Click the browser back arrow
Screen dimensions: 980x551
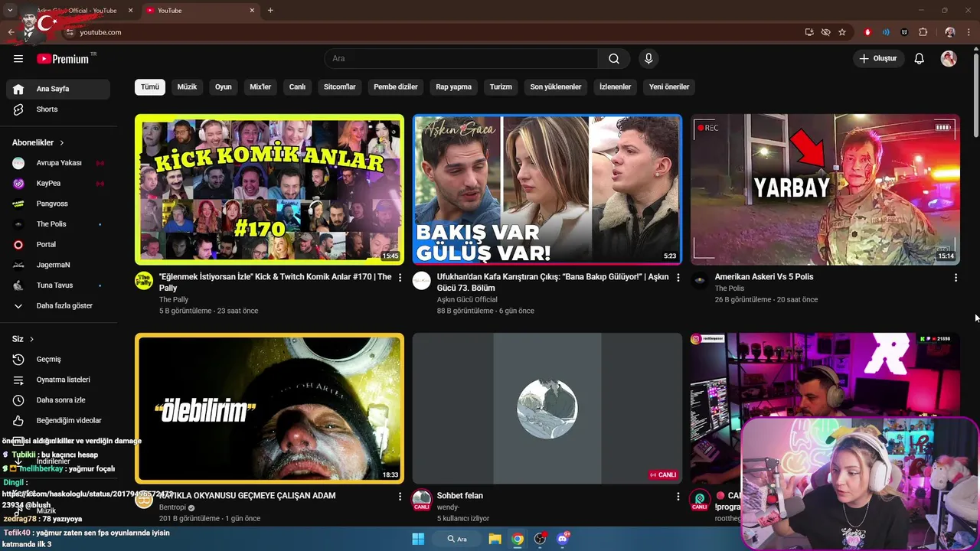pyautogui.click(x=11, y=32)
